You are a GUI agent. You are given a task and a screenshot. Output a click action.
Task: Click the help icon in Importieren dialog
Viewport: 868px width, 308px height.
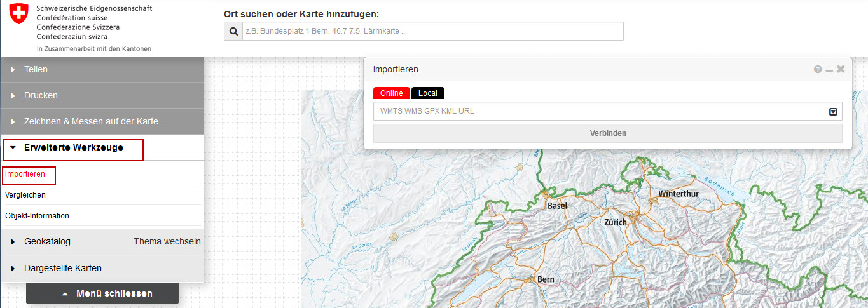click(x=818, y=69)
